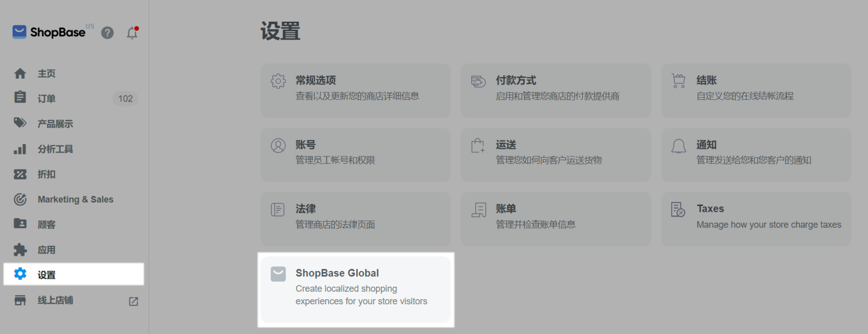Click the bell icon in 通知 card
868x334 pixels.
click(679, 146)
